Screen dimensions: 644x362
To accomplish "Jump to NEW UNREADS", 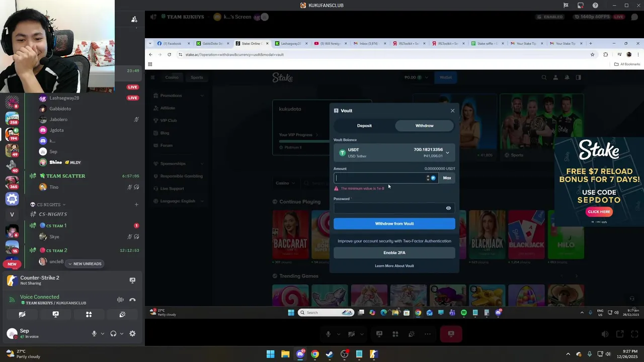I will [x=85, y=264].
